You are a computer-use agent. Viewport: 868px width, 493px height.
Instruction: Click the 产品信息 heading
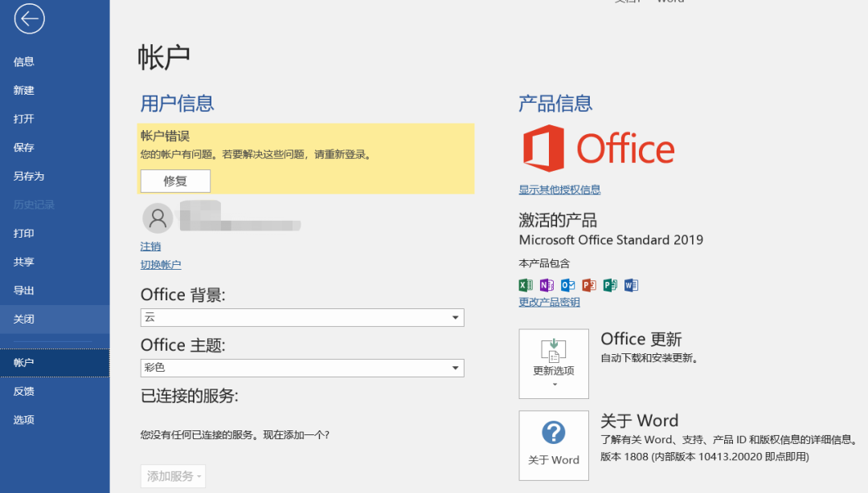coord(556,104)
